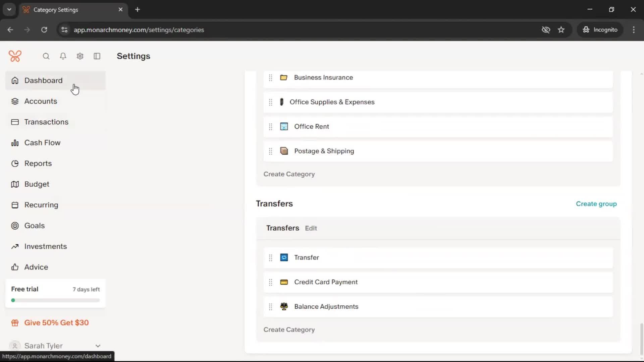Image resolution: width=644 pixels, height=362 pixels.
Task: Click the Credit Card Payment category icon
Action: pos(284,282)
